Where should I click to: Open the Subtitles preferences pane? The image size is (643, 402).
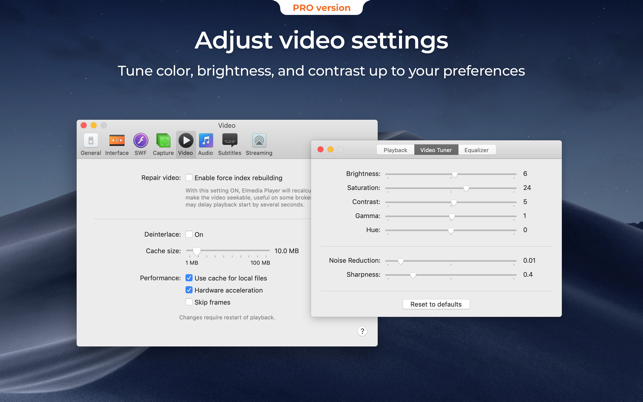[x=230, y=144]
